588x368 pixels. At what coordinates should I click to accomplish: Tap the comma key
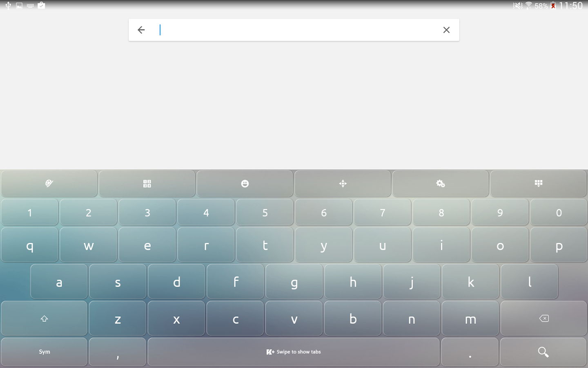(x=118, y=352)
